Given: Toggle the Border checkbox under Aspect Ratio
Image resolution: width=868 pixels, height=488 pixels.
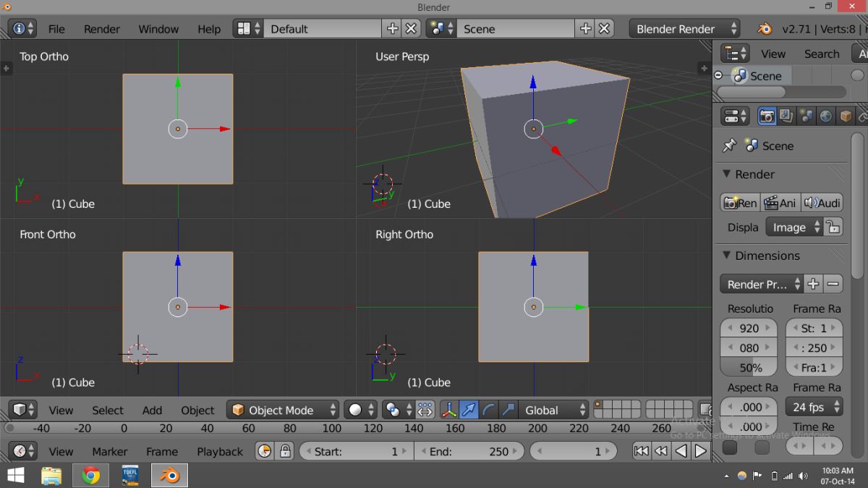Looking at the screenshot, I should tap(731, 447).
